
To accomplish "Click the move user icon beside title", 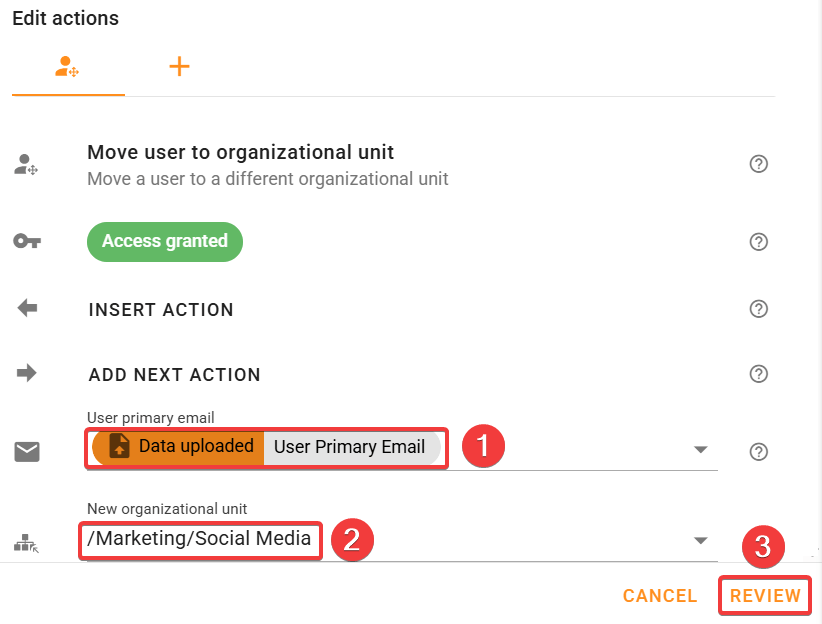I will (x=26, y=165).
